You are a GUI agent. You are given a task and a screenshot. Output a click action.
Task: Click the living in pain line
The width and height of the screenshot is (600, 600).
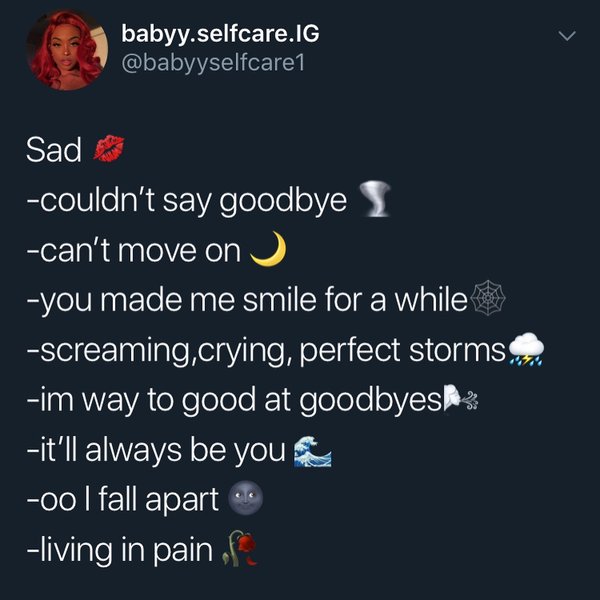tap(119, 551)
